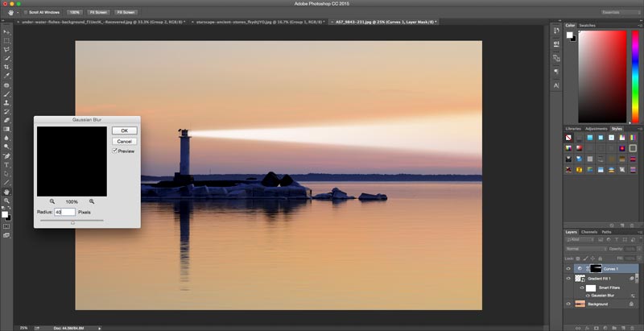Open the Properties panel icon
This screenshot has height=331, width=644.
556,43
